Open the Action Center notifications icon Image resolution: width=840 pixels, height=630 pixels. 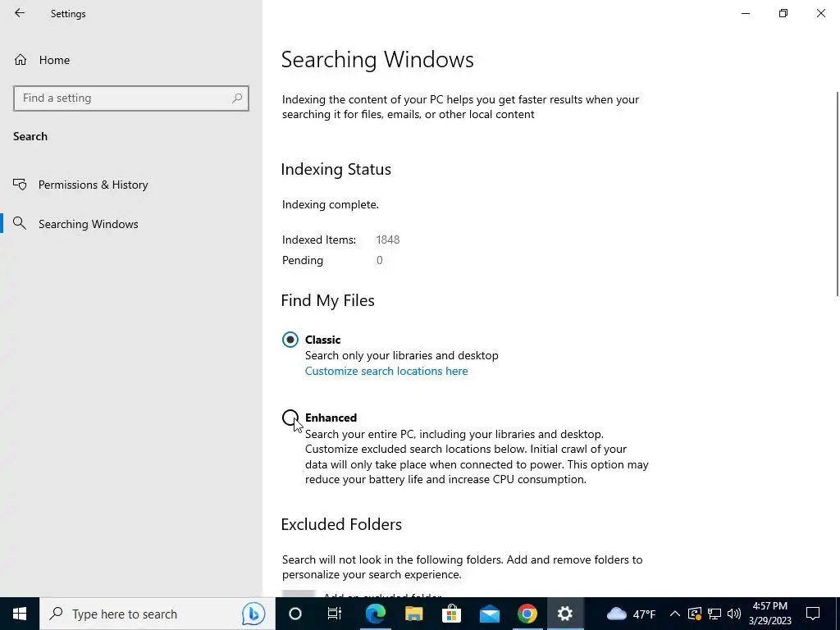point(813,614)
